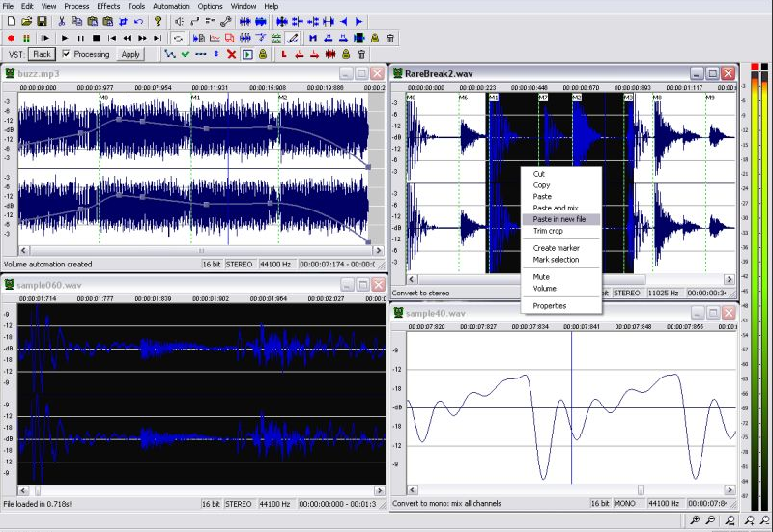Screen dimensions: 773x532
Task: Choose Paste in new file from context menu
Action: point(561,219)
